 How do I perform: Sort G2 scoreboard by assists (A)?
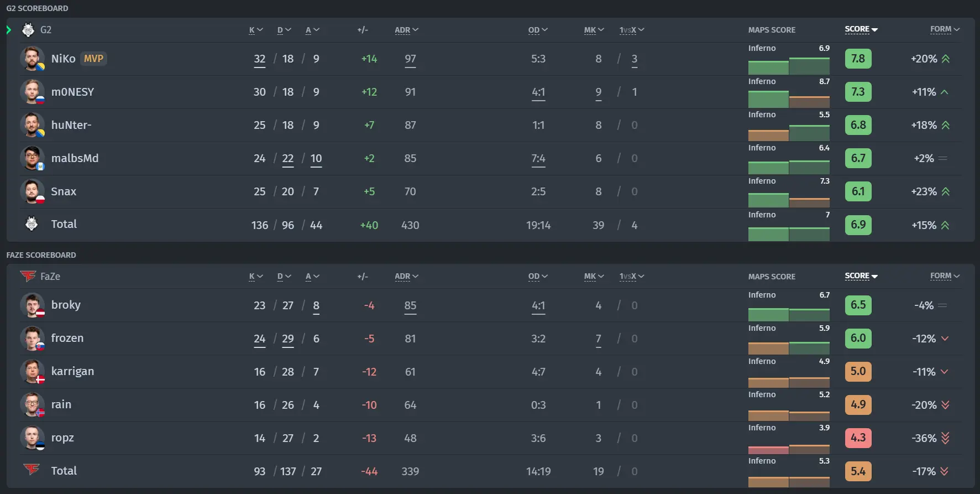pyautogui.click(x=312, y=30)
